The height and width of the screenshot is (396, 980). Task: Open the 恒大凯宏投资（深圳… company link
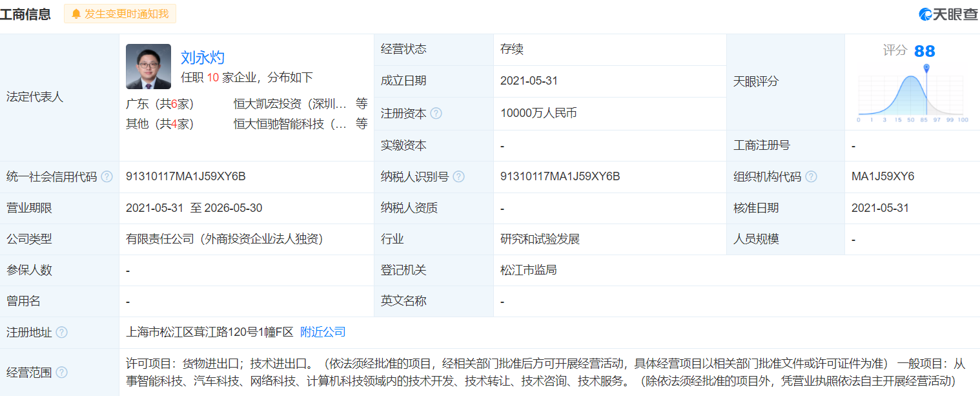(291, 104)
